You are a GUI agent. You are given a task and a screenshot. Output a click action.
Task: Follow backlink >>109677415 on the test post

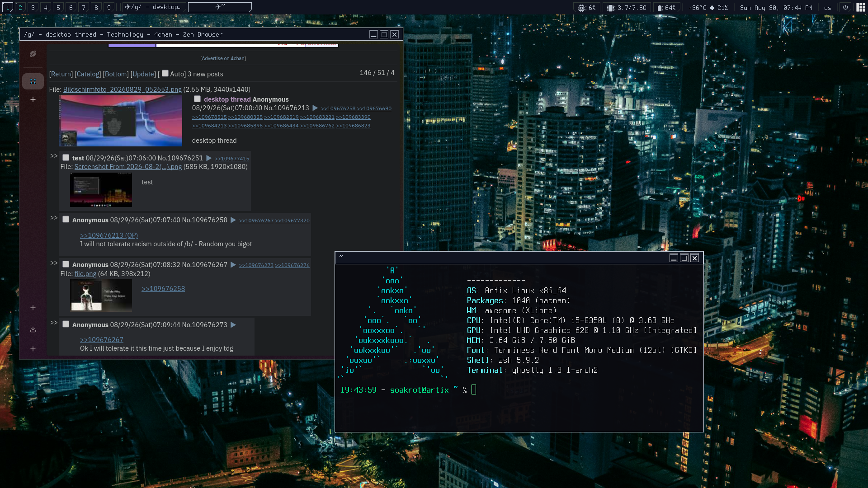tap(232, 159)
